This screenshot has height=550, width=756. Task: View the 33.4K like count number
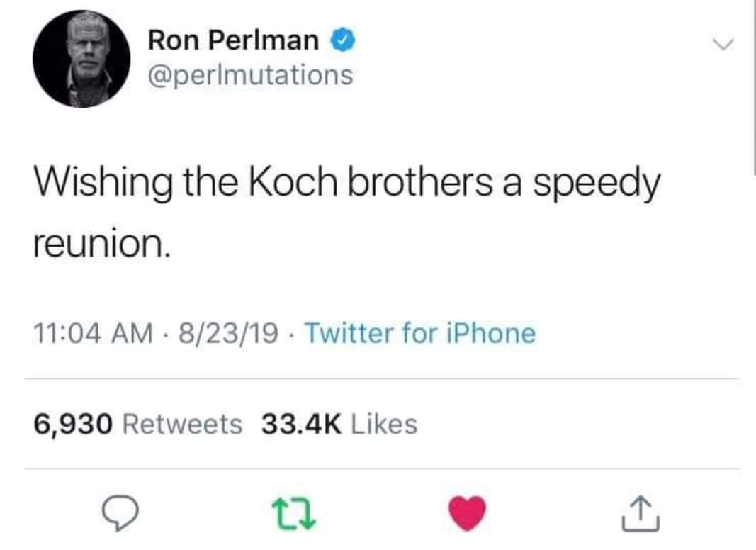tap(301, 425)
